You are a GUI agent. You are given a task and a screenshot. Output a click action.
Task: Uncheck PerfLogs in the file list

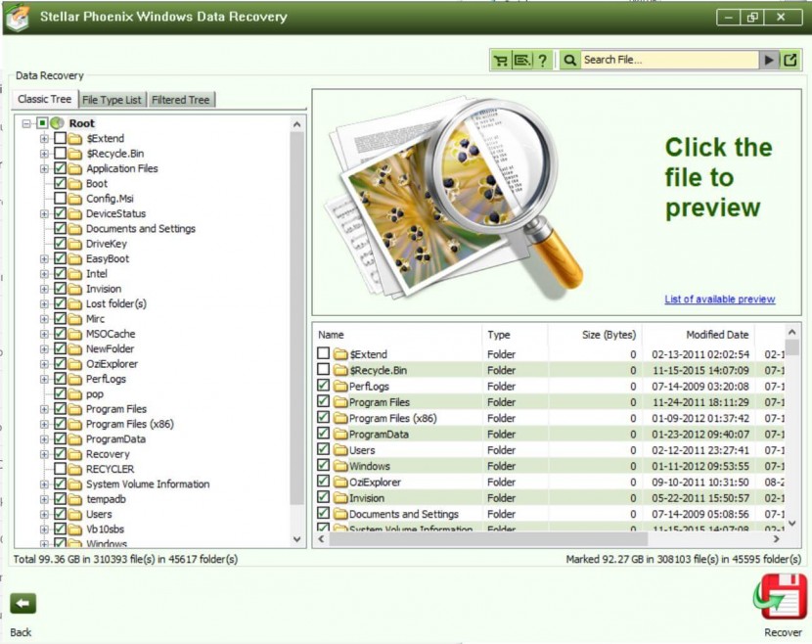[x=323, y=385]
